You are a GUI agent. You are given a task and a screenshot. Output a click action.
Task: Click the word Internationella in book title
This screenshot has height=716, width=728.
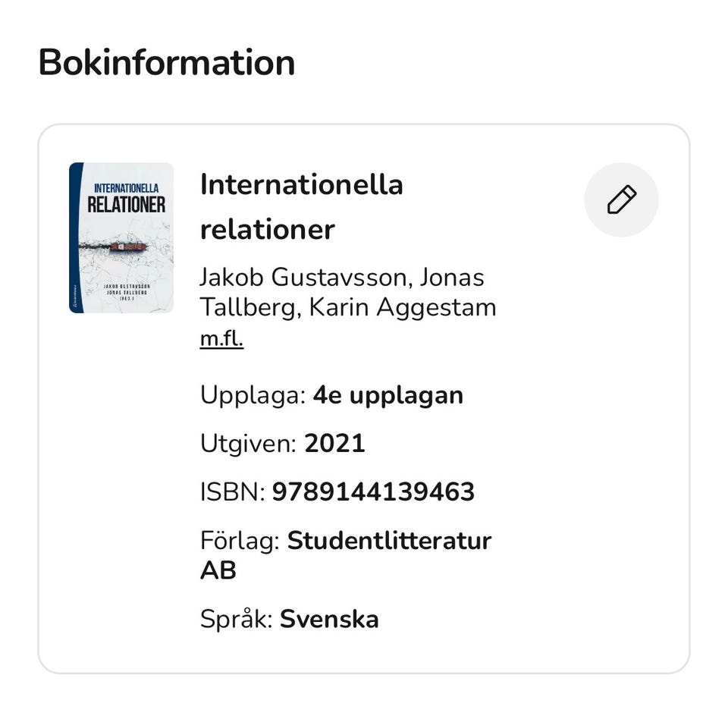(301, 184)
